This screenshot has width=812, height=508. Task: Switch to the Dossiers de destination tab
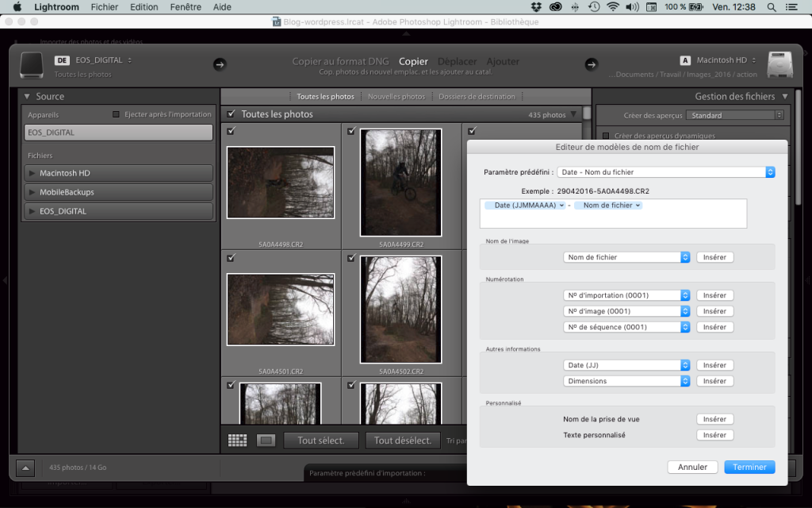477,96
